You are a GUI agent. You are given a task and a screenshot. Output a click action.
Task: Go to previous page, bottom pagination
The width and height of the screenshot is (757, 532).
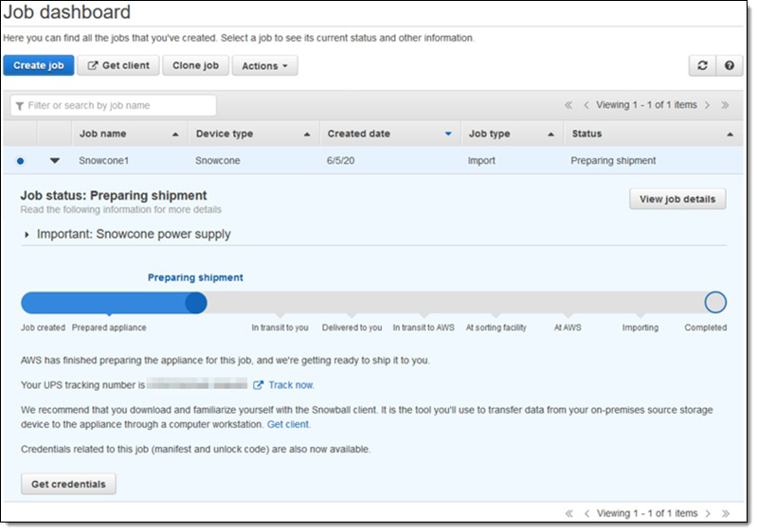[x=586, y=514]
